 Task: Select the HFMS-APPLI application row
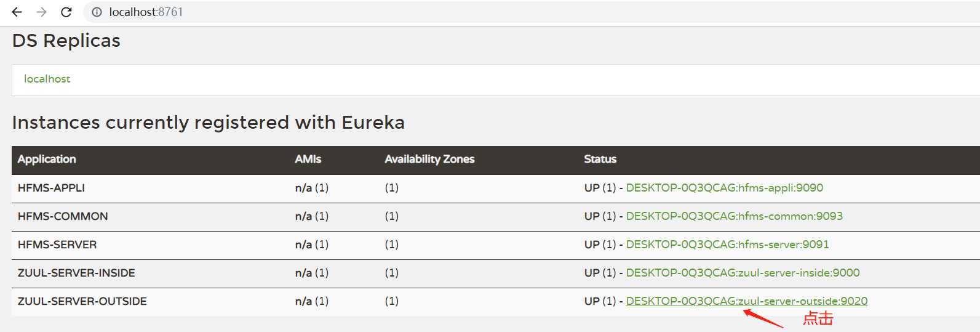(496, 188)
